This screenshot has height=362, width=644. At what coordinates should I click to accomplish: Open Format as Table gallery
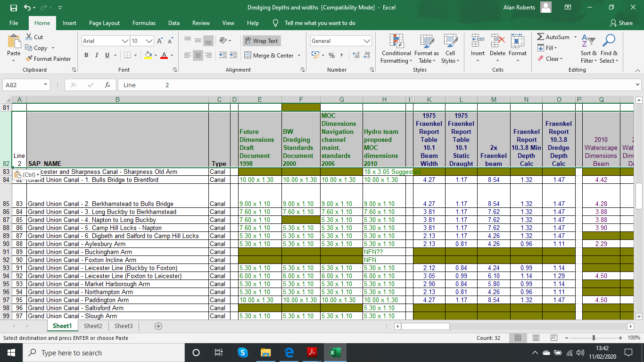coord(427,49)
